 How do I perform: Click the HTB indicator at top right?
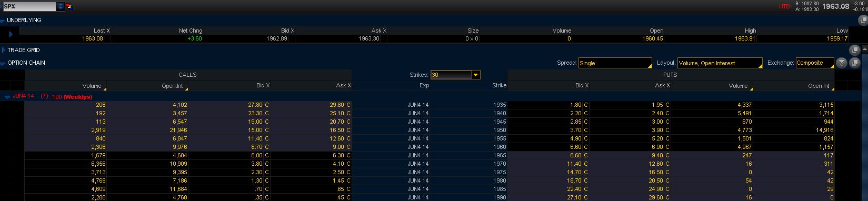point(784,6)
